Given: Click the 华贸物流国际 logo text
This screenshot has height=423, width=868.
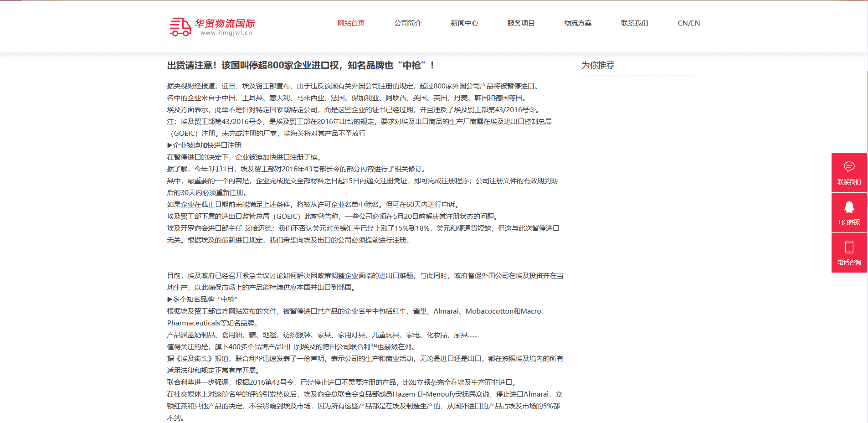Looking at the screenshot, I should click(x=225, y=23).
